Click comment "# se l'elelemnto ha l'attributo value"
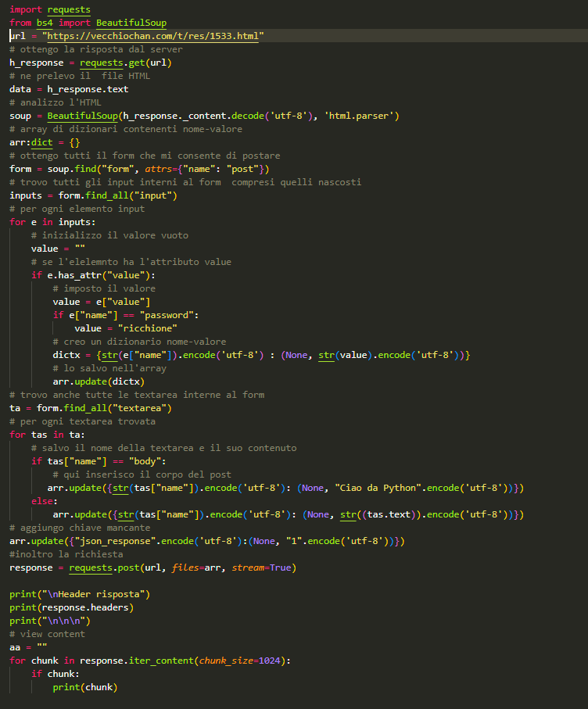The image size is (588, 709). click(131, 262)
